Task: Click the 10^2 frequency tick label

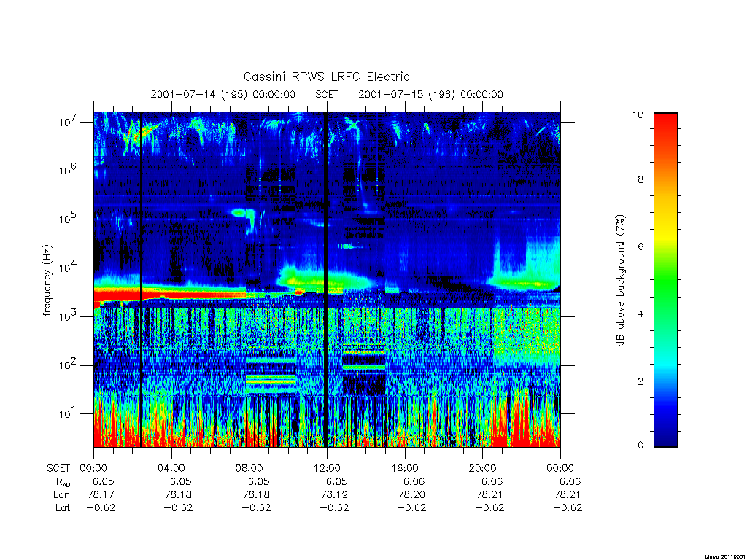Action: coord(69,365)
